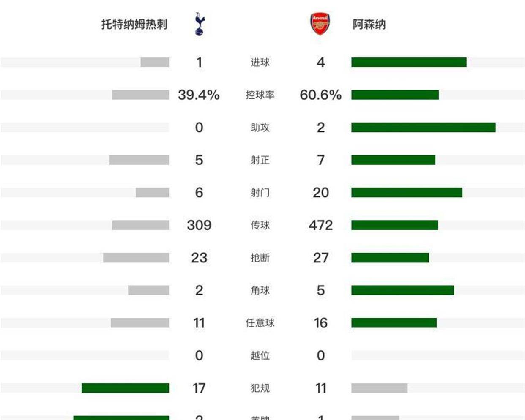
Task: Open the 托特纳姆热刺 team name link
Action: point(134,25)
